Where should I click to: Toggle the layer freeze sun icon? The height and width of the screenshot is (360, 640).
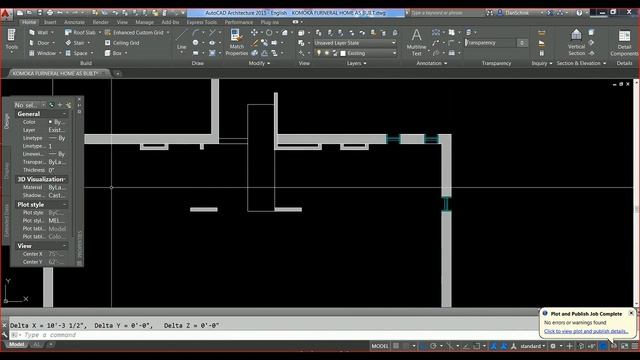coord(327,53)
